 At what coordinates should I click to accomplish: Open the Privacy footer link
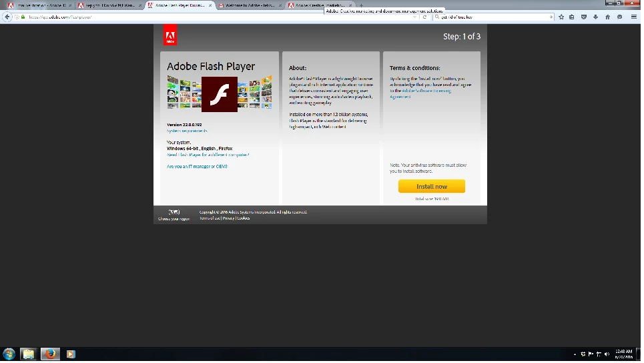230,220
